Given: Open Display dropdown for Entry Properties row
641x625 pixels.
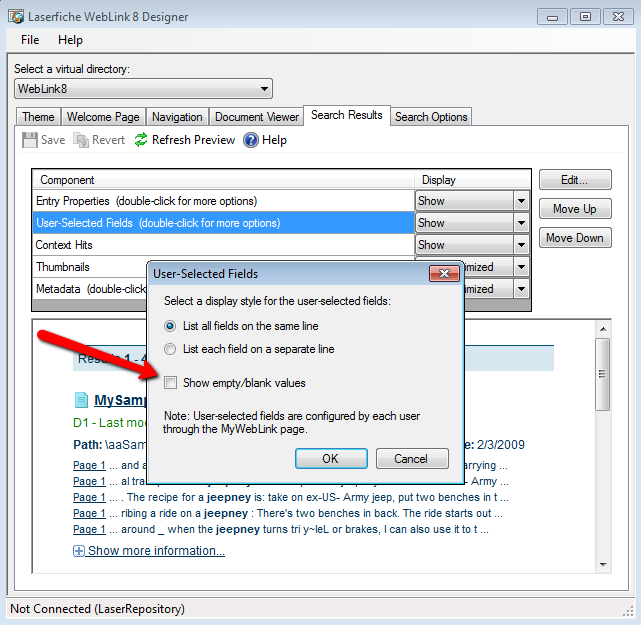Looking at the screenshot, I should tap(521, 201).
